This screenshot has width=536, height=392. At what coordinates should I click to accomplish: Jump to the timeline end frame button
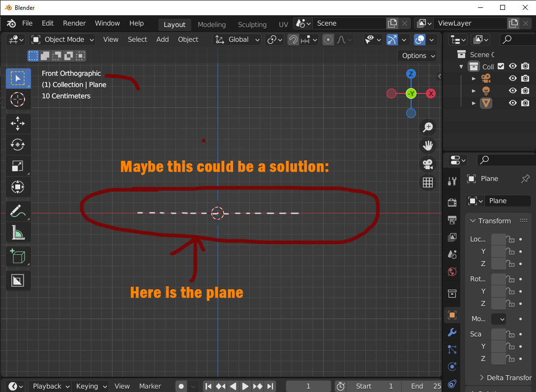(270, 386)
